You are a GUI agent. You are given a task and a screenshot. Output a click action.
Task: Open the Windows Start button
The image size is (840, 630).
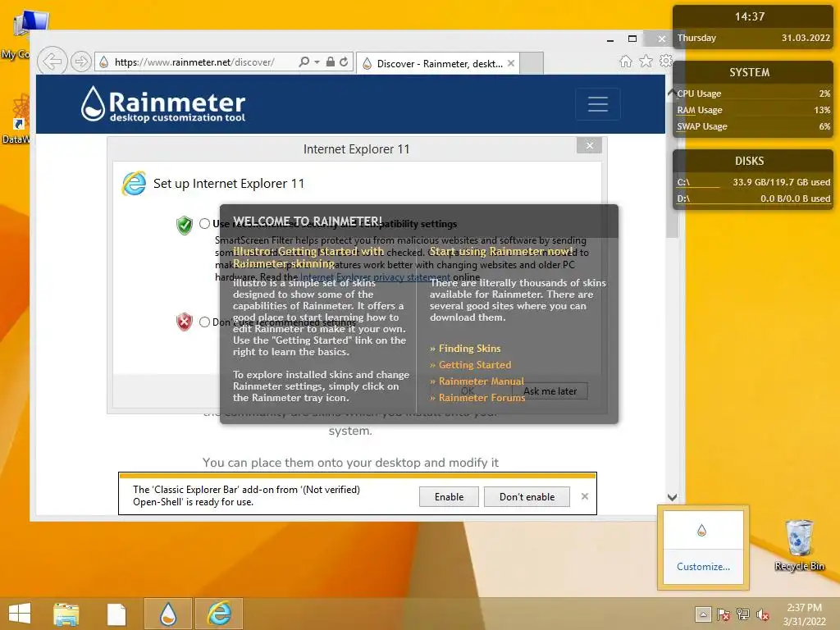(x=20, y=614)
